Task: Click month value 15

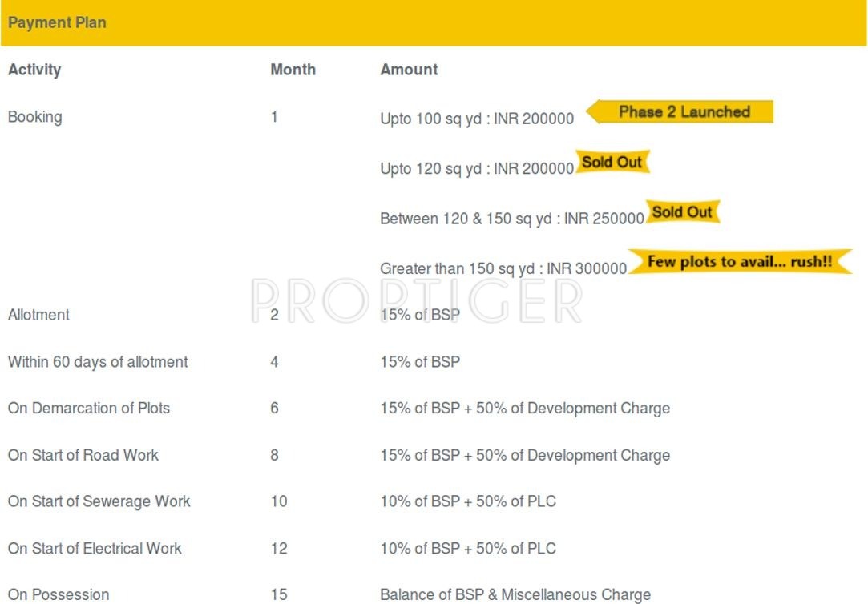Action: [x=279, y=594]
